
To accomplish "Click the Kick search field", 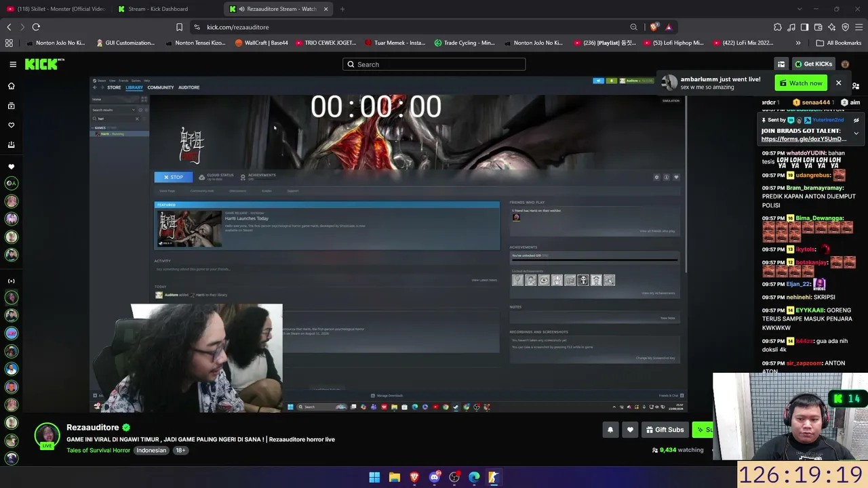I will (434, 64).
